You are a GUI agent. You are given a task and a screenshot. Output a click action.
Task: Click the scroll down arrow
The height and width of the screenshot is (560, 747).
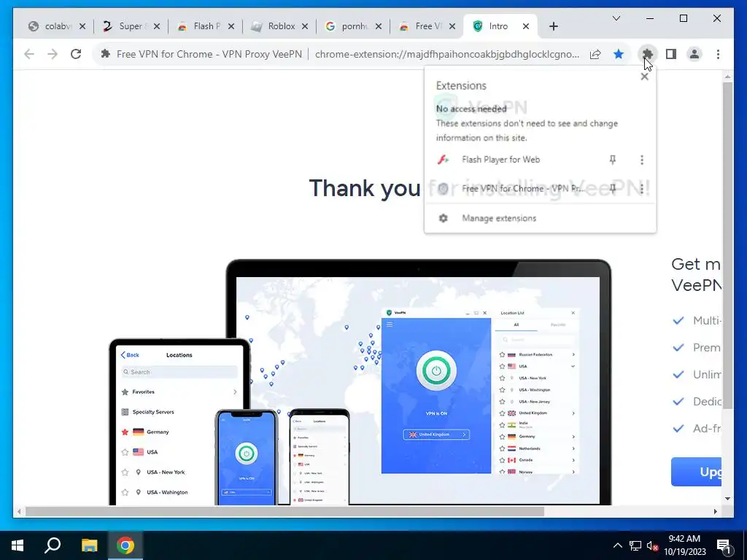coord(727,499)
